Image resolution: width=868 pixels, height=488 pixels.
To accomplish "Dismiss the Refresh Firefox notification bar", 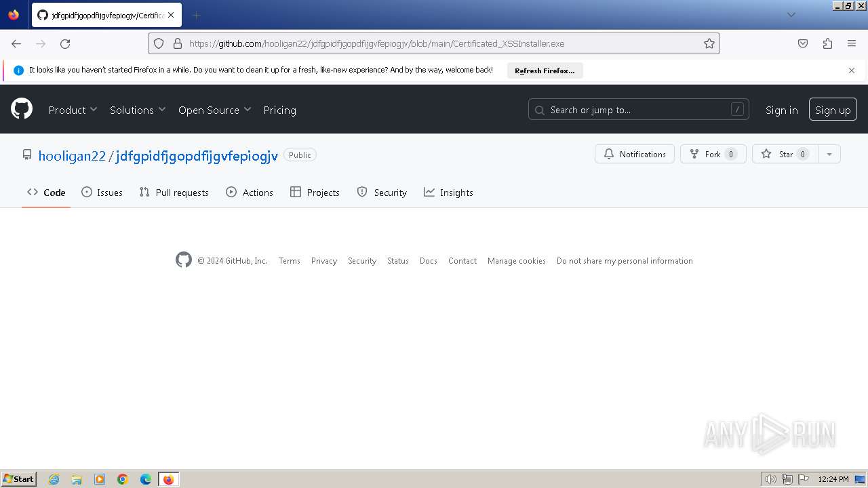I will coord(852,70).
